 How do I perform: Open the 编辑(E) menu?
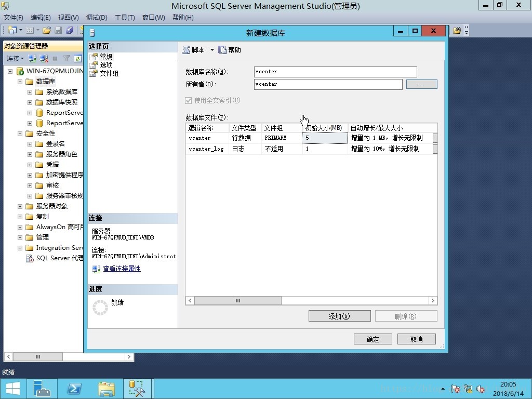(x=41, y=18)
